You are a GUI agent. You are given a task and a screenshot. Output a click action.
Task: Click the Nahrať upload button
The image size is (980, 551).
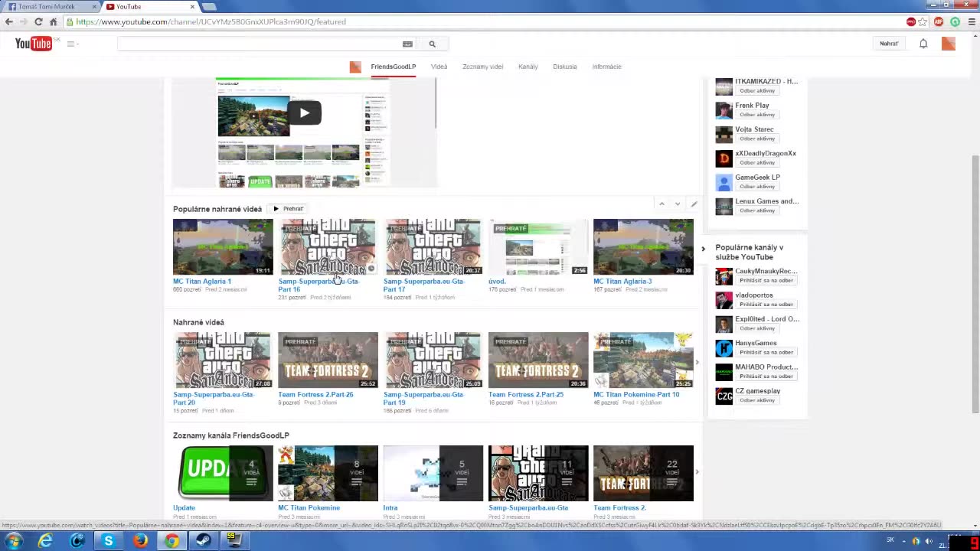click(889, 44)
